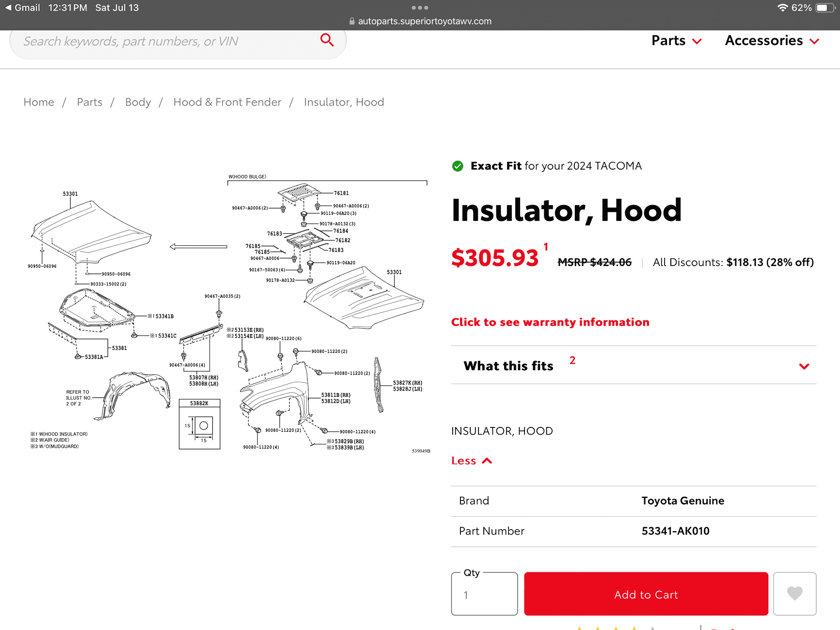840x630 pixels.
Task: Go to Home breadcrumb
Action: [x=39, y=102]
